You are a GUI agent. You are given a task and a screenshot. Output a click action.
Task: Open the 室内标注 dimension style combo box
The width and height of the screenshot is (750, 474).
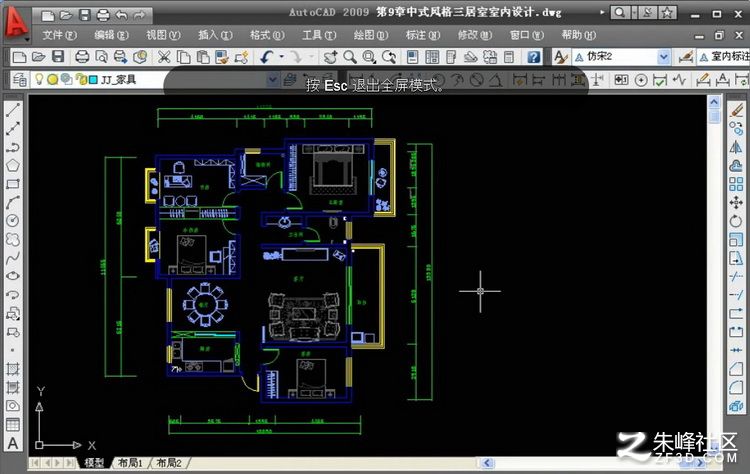click(x=724, y=57)
